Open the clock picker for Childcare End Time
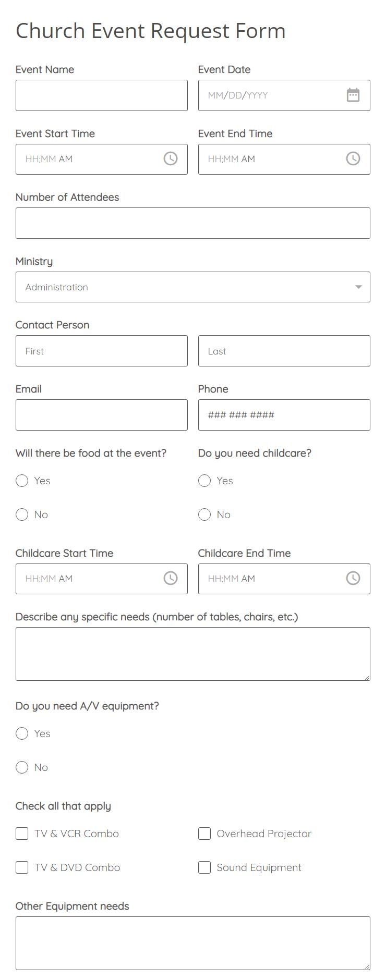The image size is (386, 980). tap(353, 578)
